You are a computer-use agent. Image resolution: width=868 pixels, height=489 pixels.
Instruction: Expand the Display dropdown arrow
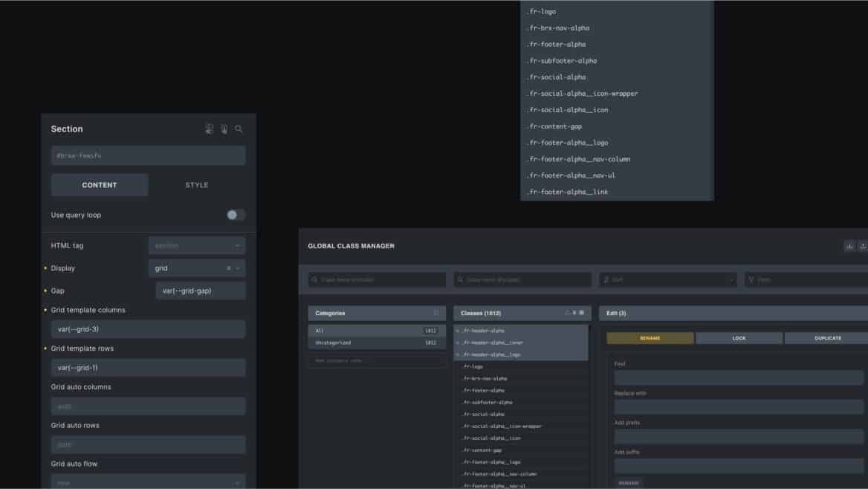click(238, 268)
